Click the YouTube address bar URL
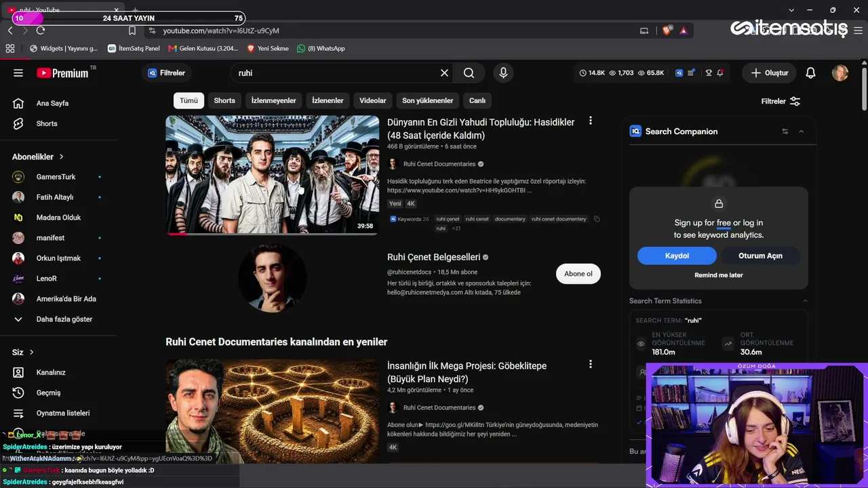The height and width of the screenshot is (488, 868). coord(221,30)
